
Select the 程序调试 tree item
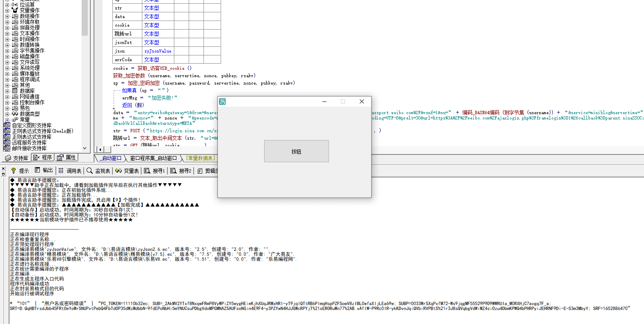pos(30,79)
